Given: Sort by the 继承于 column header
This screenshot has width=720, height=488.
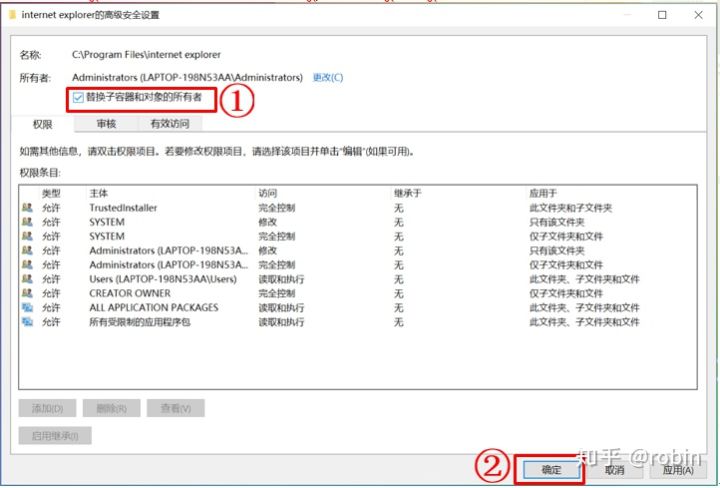Looking at the screenshot, I should pos(407,193).
